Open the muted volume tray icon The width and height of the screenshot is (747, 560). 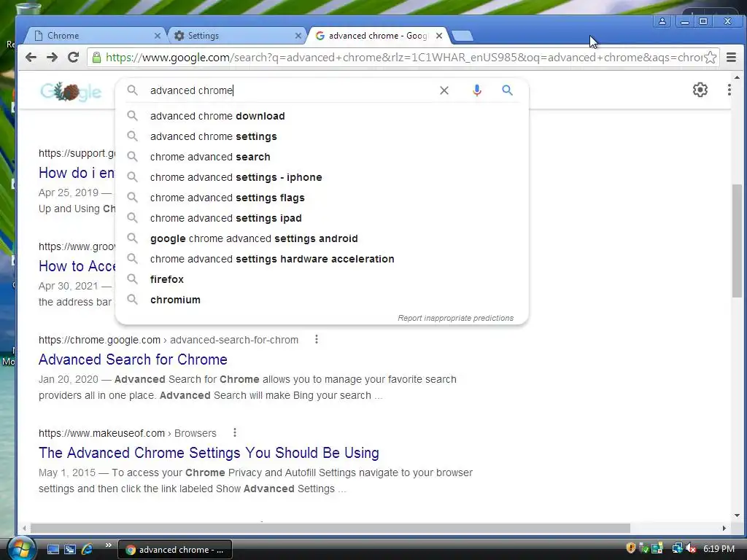tap(691, 548)
